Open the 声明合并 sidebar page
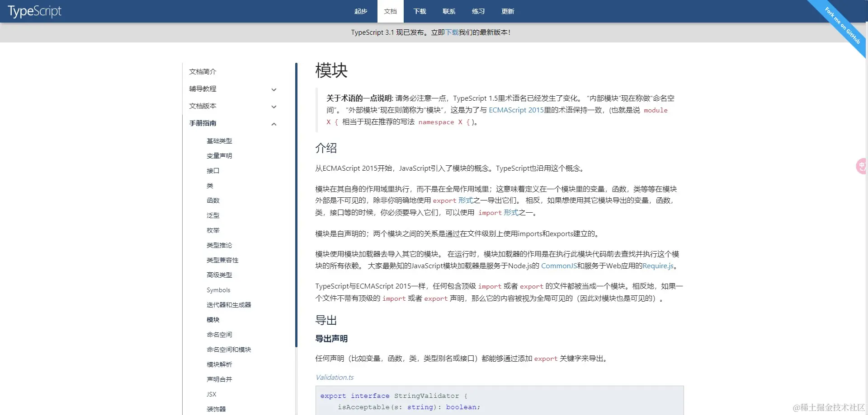The image size is (868, 415). [x=219, y=379]
